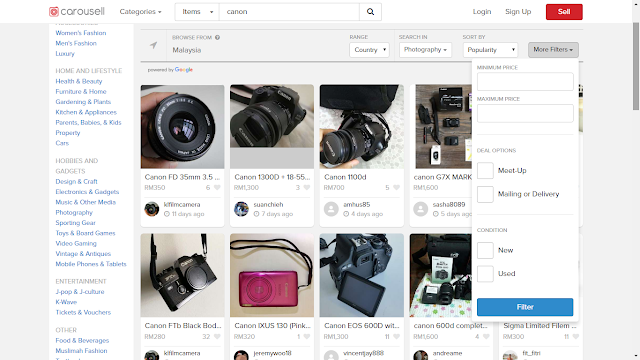Like the Canon FD 35mm listing heart
640x360 pixels.
click(x=217, y=188)
